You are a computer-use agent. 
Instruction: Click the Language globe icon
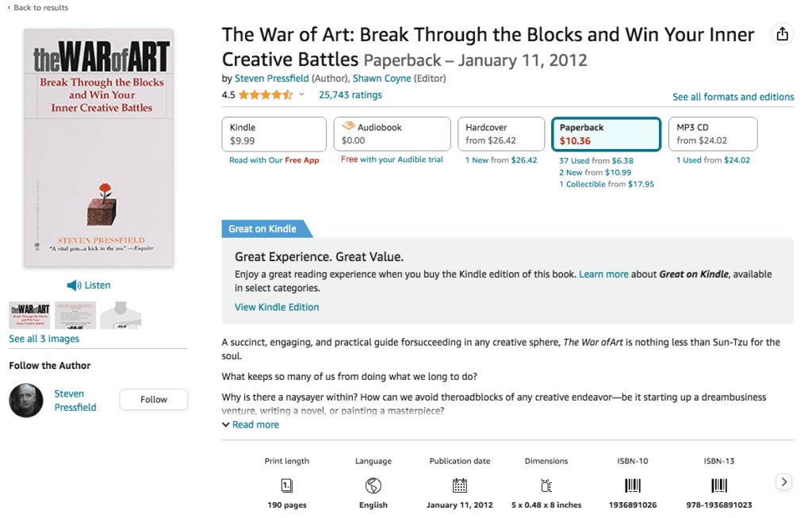coord(373,485)
